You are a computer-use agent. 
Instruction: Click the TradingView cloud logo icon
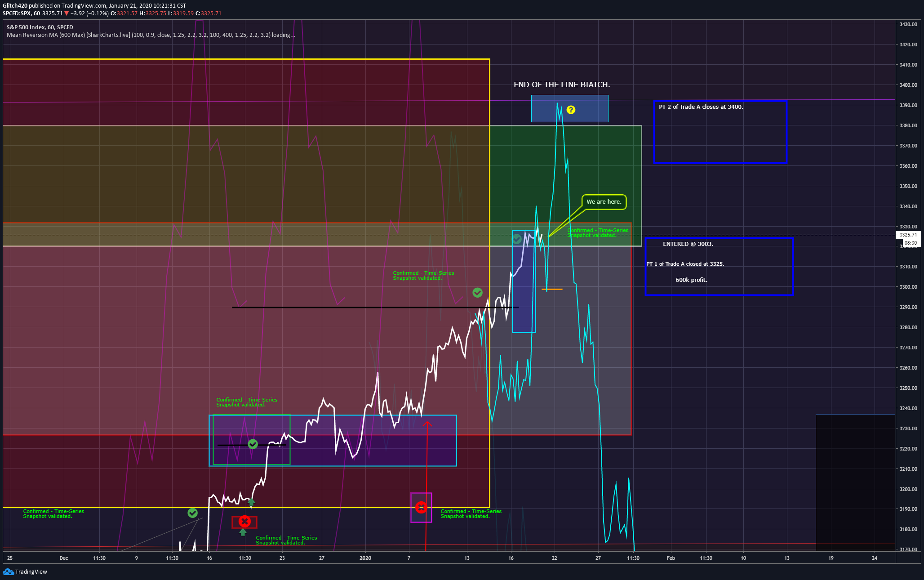click(8, 571)
